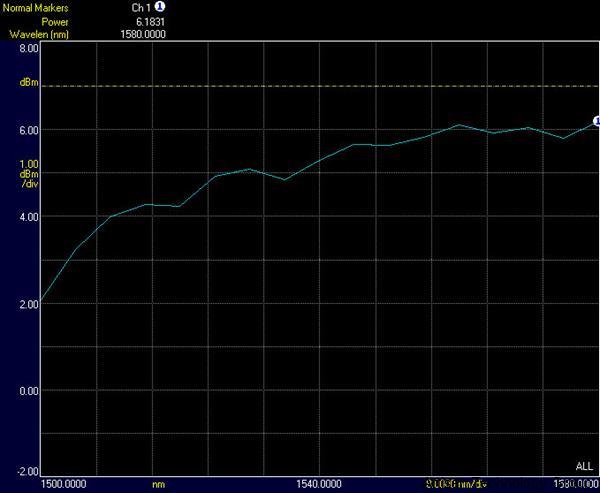Click the yellow dBm reference level label

28,83
